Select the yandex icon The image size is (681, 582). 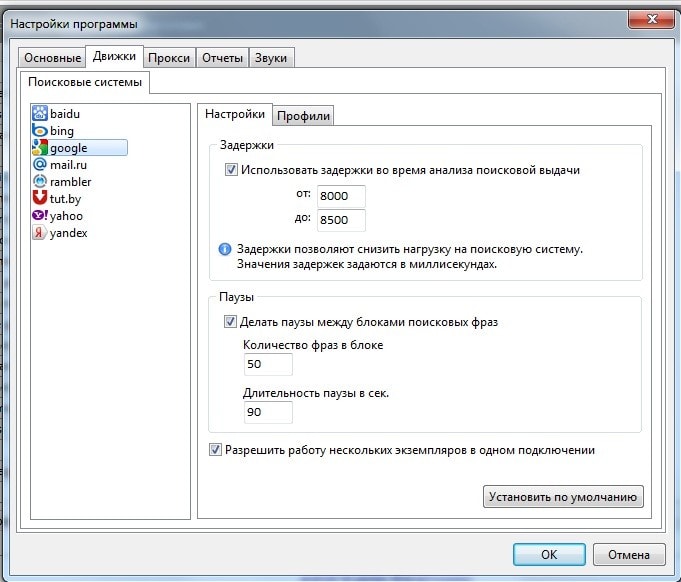[40, 233]
